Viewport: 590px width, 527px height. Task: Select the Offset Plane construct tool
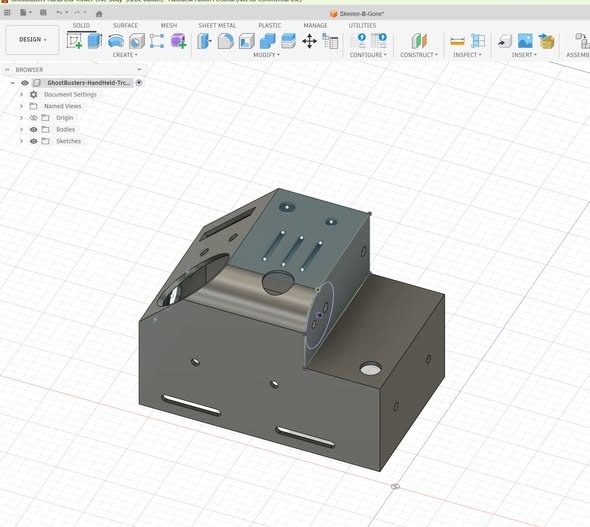coord(419,41)
